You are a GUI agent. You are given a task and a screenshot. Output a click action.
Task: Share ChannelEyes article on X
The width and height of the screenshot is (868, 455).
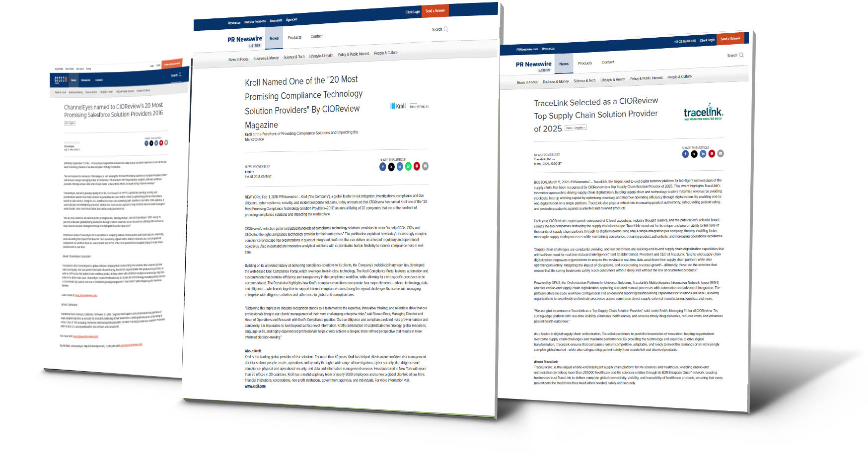tap(151, 143)
